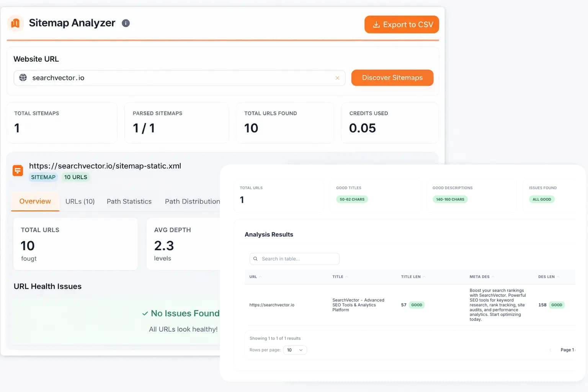Screen dimensions: 588x392
Task: Click the globe icon in the URL field
Action: coord(23,78)
